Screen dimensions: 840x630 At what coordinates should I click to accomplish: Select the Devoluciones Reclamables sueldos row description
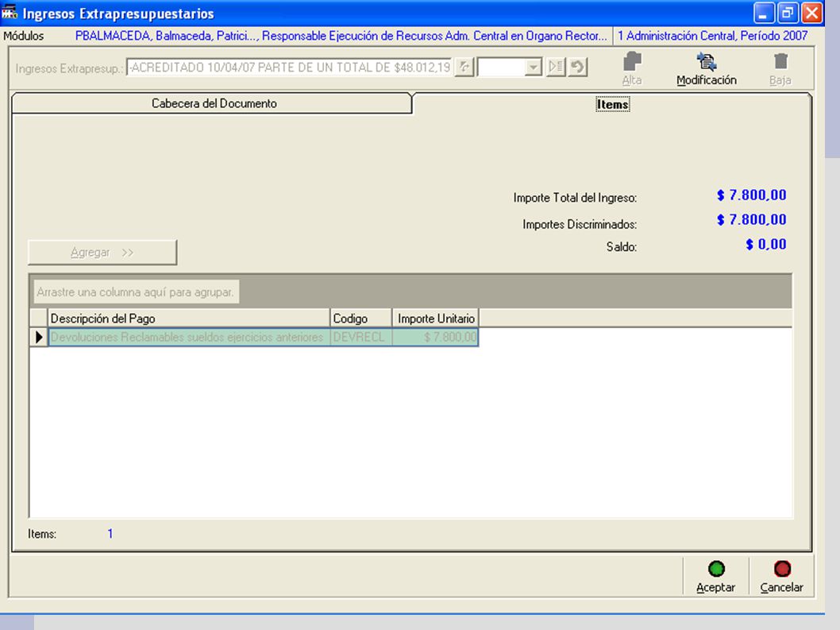[189, 338]
